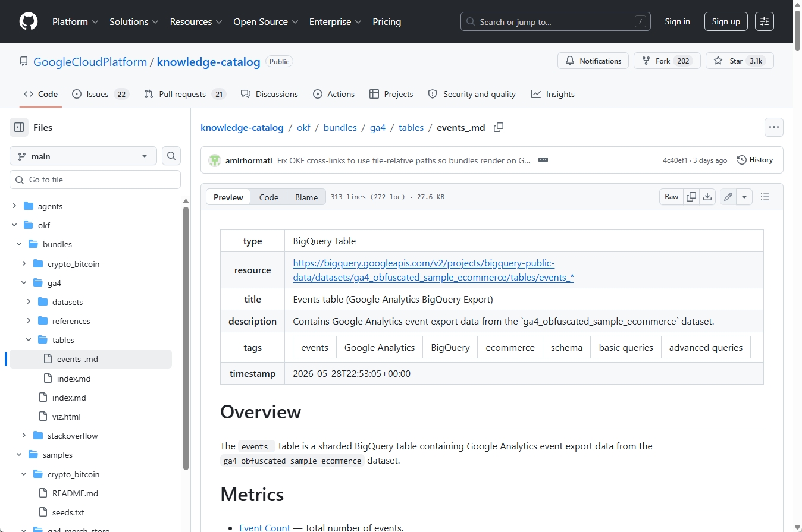Image resolution: width=802 pixels, height=532 pixels.
Task: Open the GoogleCloudPlatform owner link
Action: point(90,62)
